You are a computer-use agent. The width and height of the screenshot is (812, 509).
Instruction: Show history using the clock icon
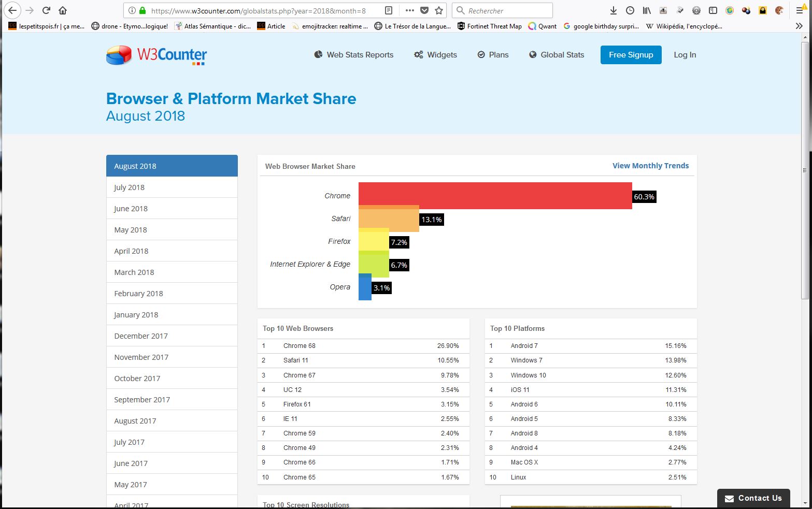[630, 10]
